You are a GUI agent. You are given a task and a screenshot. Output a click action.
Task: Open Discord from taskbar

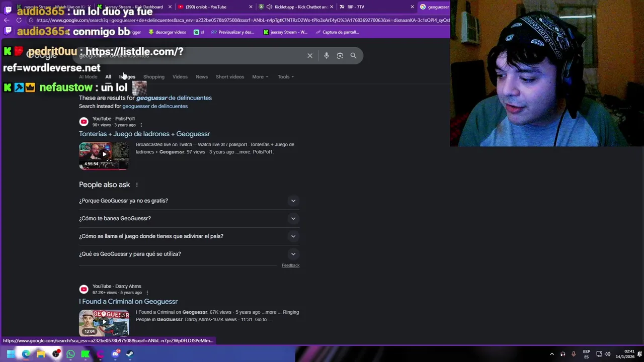115,354
